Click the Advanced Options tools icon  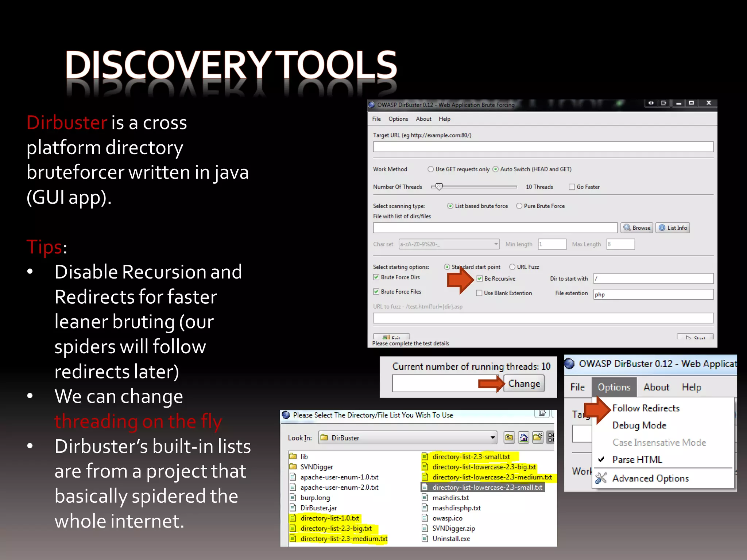pyautogui.click(x=601, y=478)
